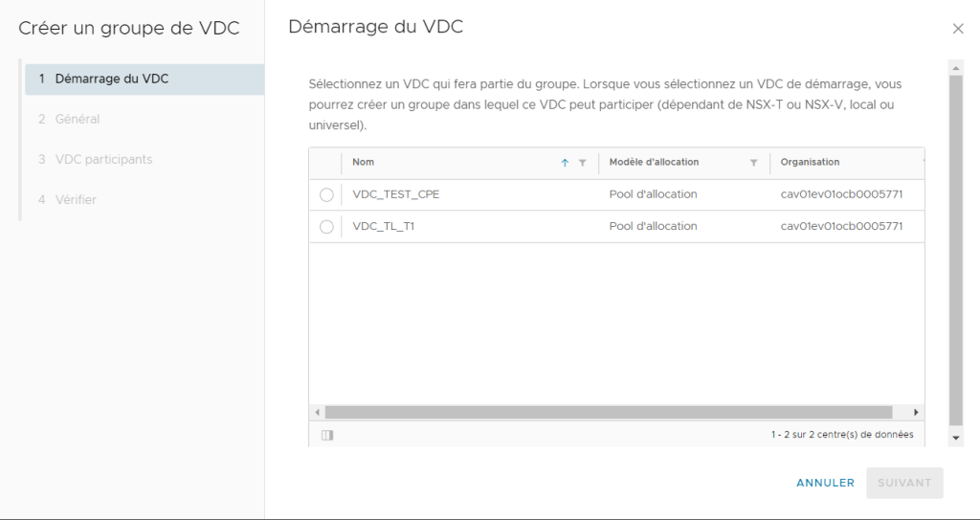
Task: Click the sort arrow in the Nom column
Action: pyautogui.click(x=566, y=163)
